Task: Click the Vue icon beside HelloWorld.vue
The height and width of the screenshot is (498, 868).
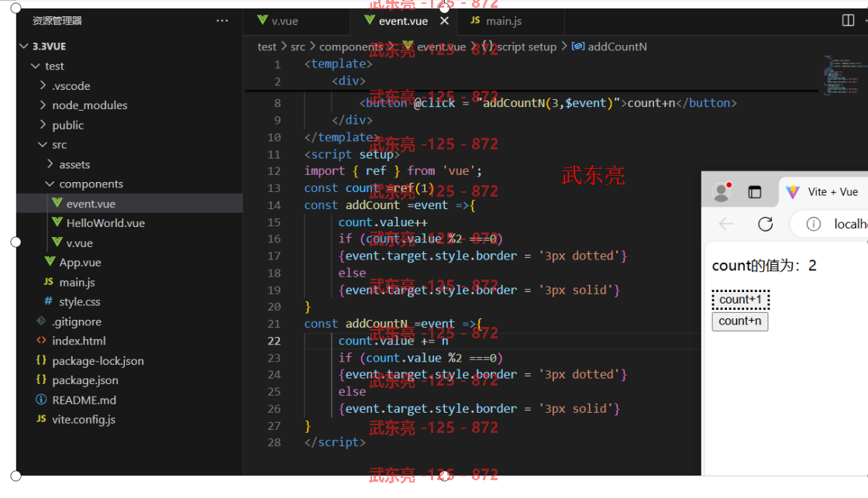Action: (57, 222)
